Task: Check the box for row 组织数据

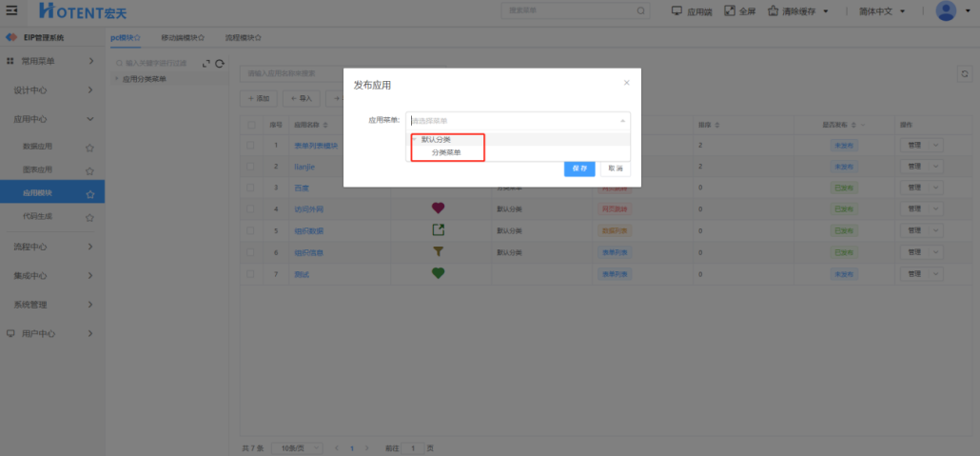Action: [250, 230]
